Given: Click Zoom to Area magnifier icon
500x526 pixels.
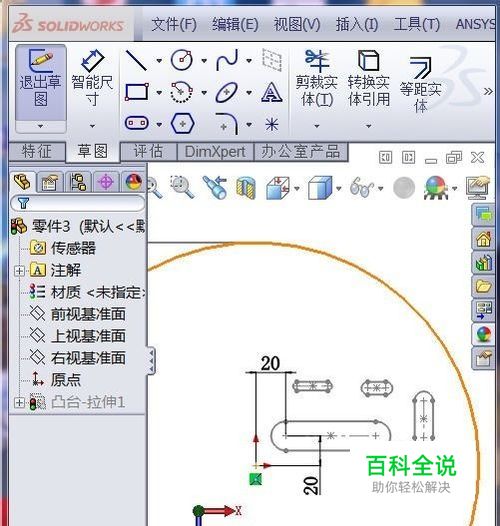Looking at the screenshot, I should tap(182, 187).
